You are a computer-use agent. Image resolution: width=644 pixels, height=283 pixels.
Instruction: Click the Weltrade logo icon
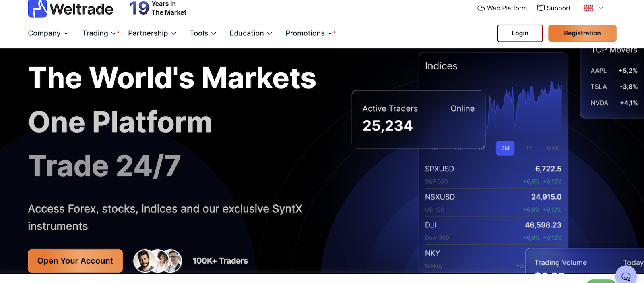click(37, 8)
